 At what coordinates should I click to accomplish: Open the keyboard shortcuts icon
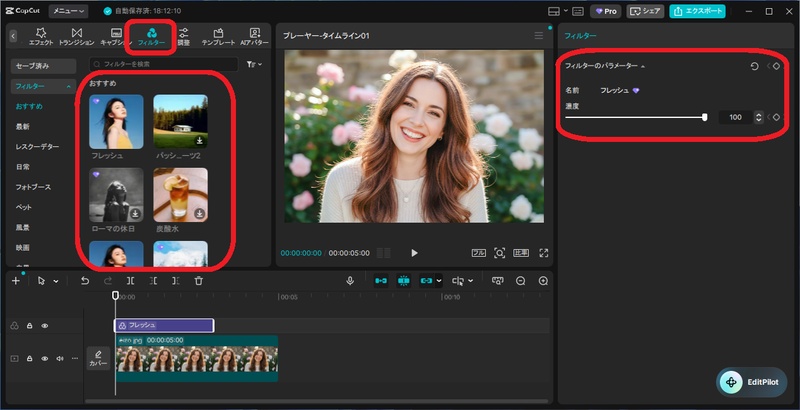pos(578,11)
